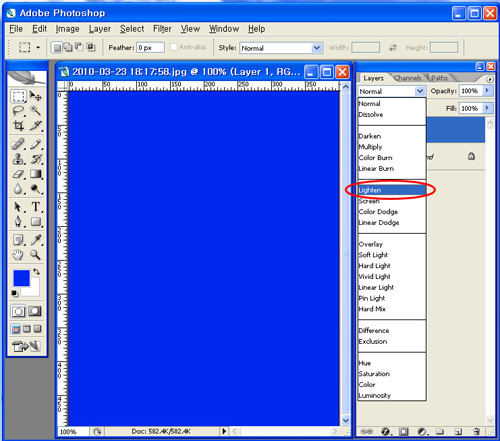Choose Overlay blend mode

point(392,244)
